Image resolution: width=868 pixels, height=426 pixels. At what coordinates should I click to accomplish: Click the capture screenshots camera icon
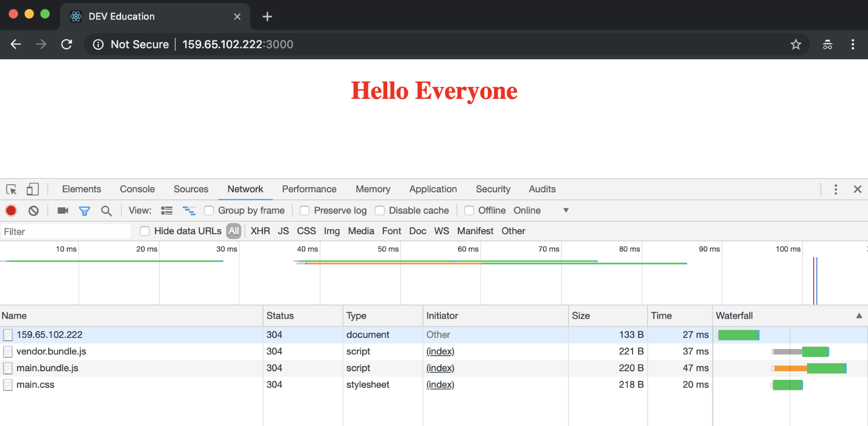[x=63, y=211]
